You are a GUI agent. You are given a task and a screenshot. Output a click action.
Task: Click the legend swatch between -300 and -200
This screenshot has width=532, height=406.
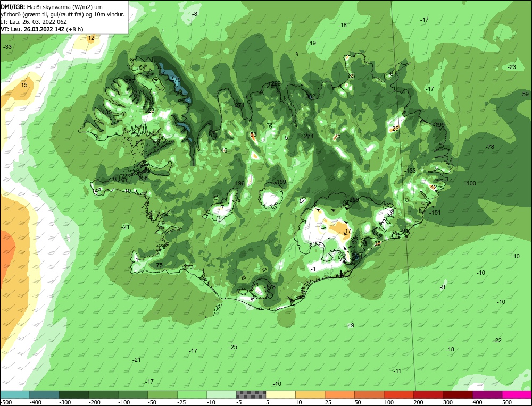(x=74, y=394)
